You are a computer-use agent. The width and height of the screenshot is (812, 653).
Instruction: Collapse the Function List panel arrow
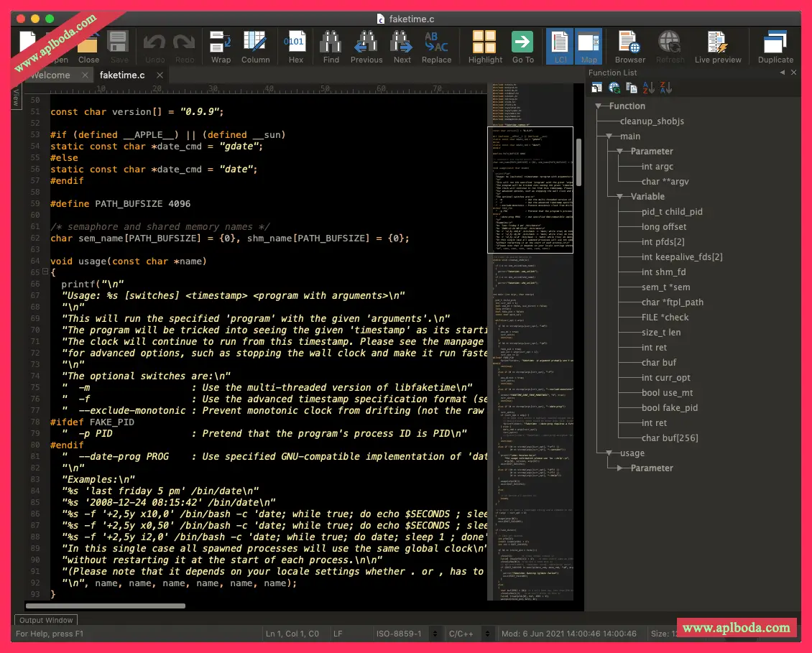pyautogui.click(x=782, y=73)
